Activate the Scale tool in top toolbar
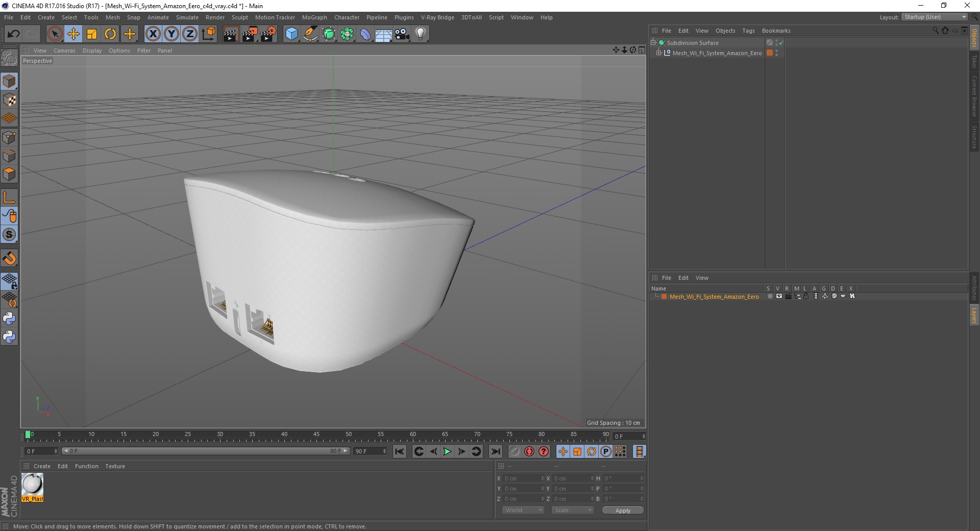Image resolution: width=980 pixels, height=531 pixels. click(x=92, y=34)
